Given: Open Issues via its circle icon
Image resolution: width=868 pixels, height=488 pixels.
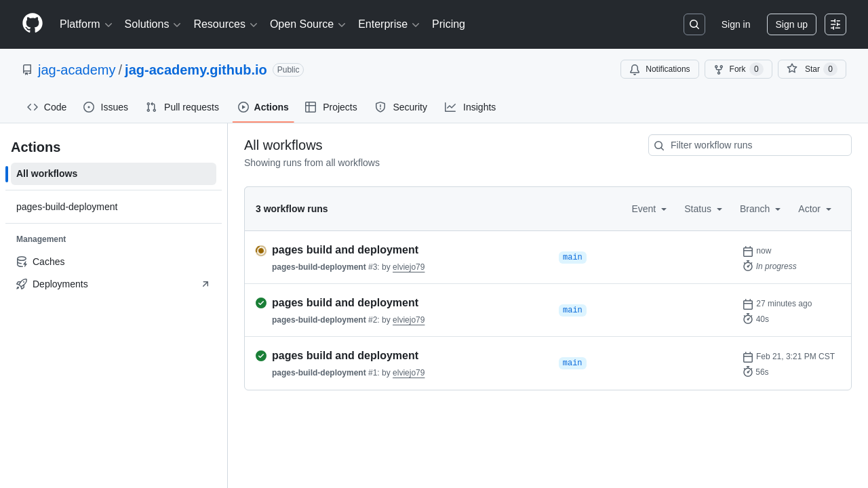Looking at the screenshot, I should coord(88,107).
